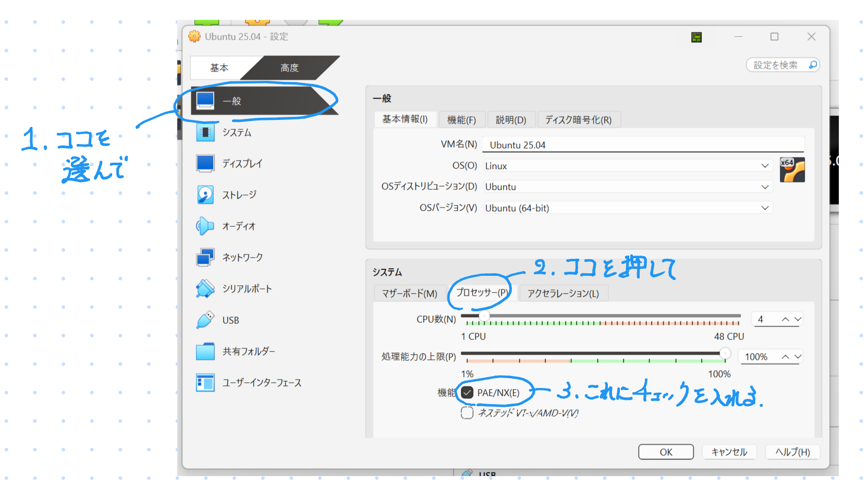Switch to the 基本 settings mode
The height and width of the screenshot is (498, 868).
(219, 68)
